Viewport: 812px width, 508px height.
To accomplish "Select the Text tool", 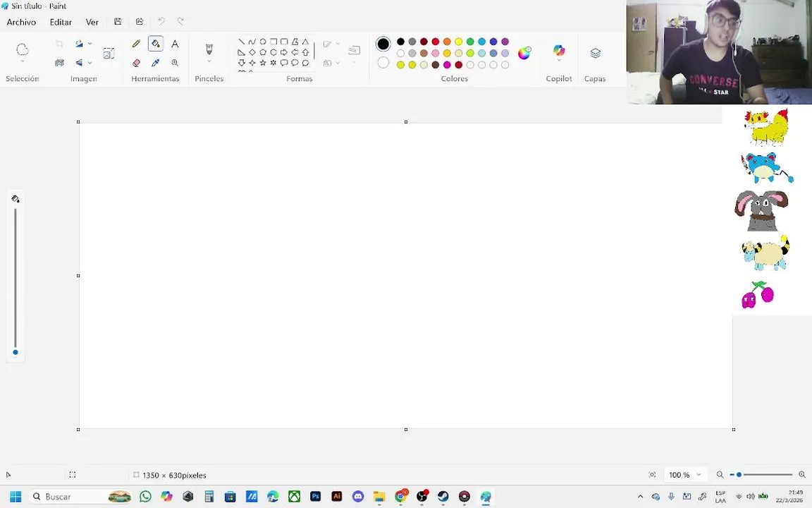I will pyautogui.click(x=175, y=44).
